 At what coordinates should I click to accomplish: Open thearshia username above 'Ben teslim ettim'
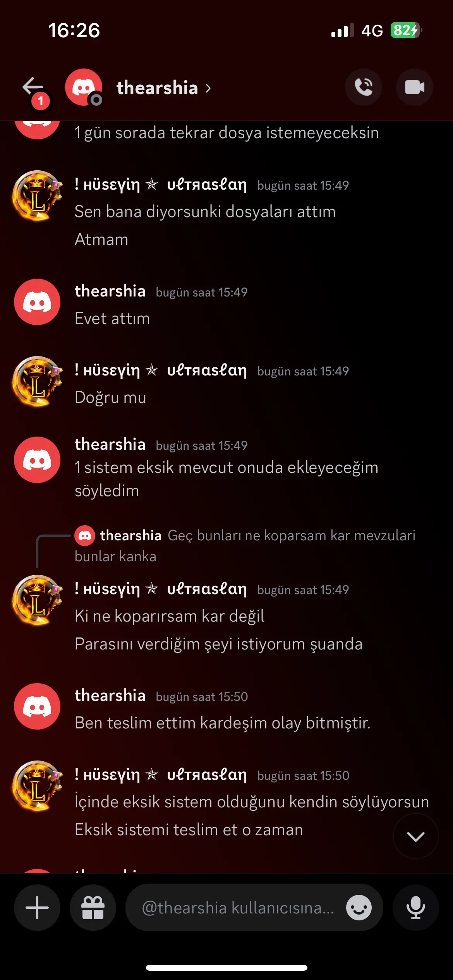pyautogui.click(x=110, y=696)
